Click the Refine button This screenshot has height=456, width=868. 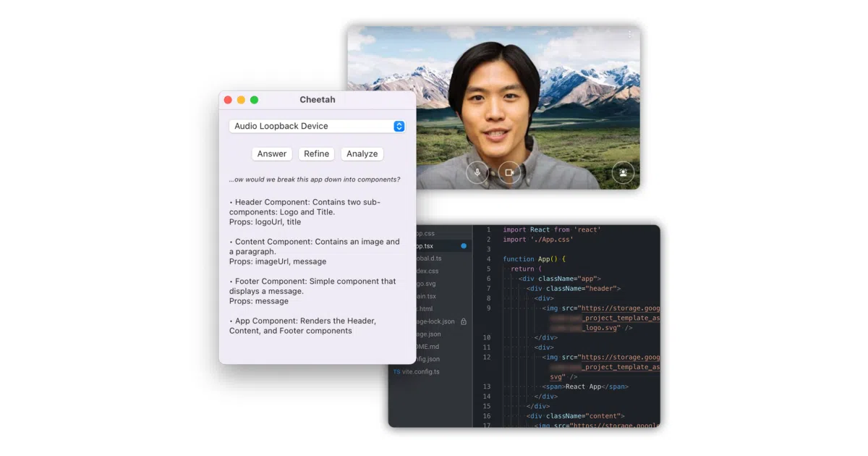(317, 153)
